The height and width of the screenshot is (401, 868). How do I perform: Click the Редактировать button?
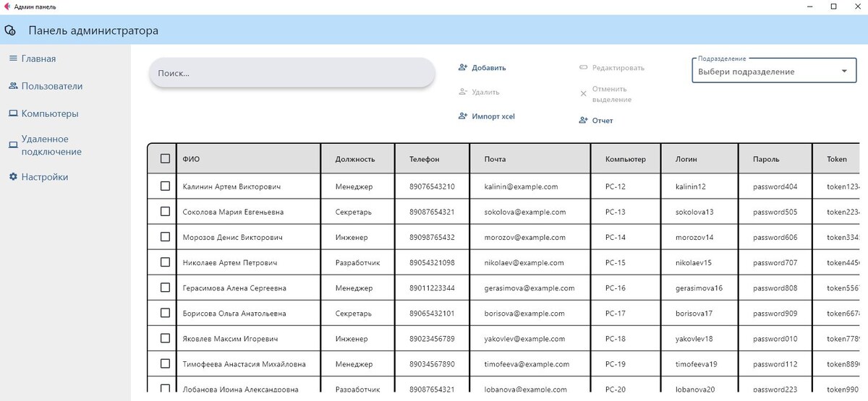click(x=611, y=68)
